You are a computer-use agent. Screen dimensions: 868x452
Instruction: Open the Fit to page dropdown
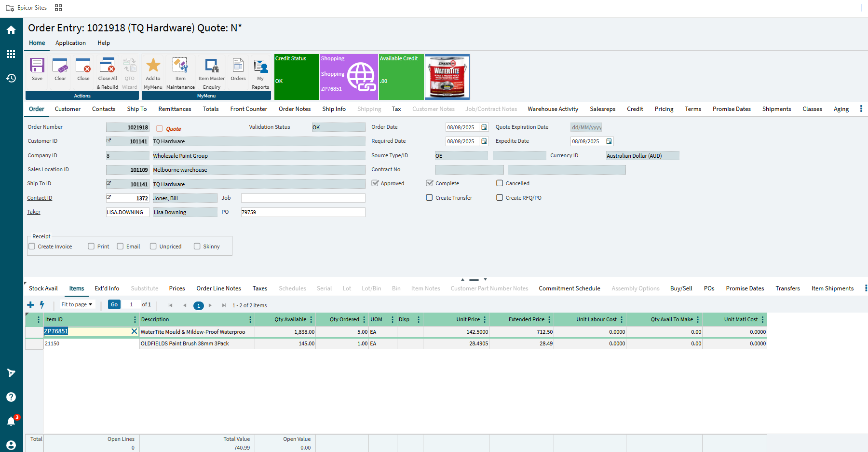(77, 304)
